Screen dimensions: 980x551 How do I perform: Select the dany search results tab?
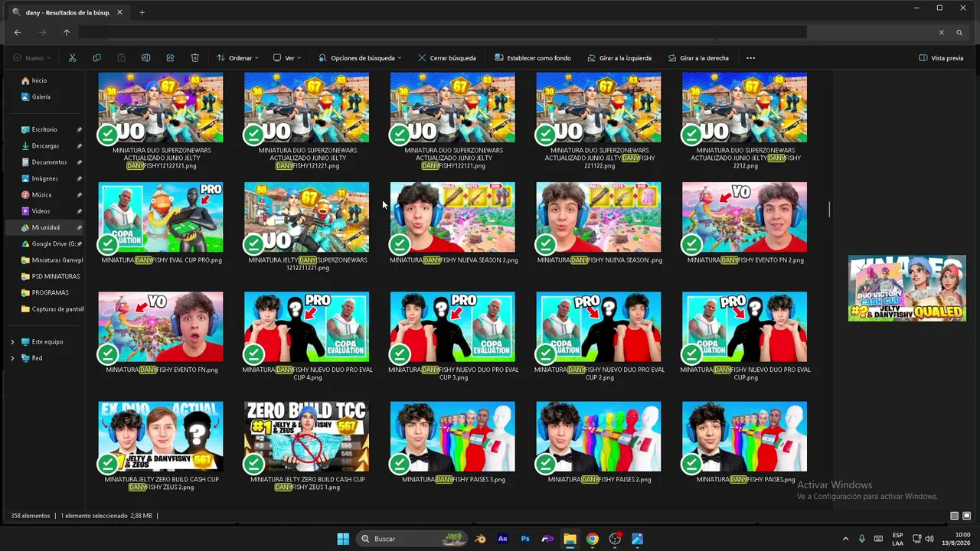(x=67, y=12)
